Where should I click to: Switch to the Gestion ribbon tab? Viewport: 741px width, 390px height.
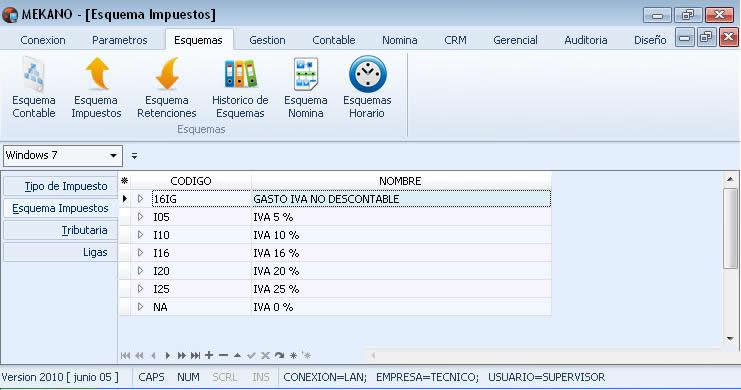pyautogui.click(x=267, y=40)
